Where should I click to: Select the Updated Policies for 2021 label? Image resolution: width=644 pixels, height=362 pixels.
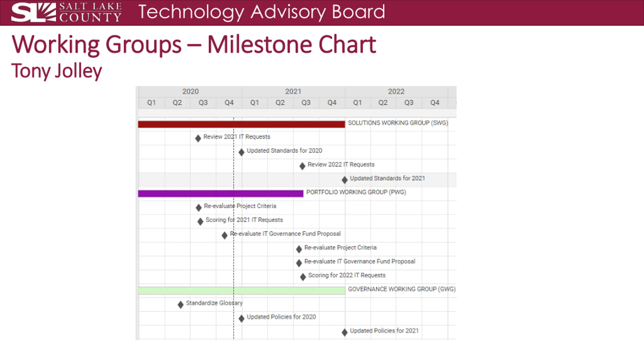tap(384, 331)
